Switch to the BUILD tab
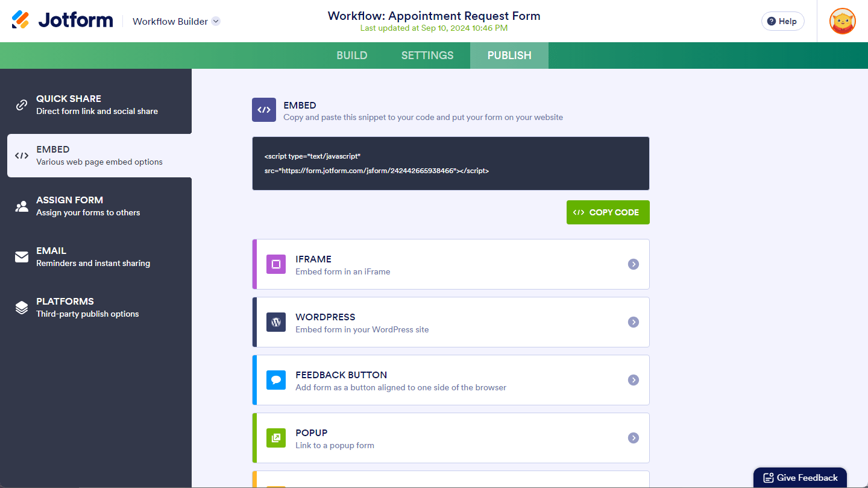Image resolution: width=868 pixels, height=488 pixels. [352, 55]
